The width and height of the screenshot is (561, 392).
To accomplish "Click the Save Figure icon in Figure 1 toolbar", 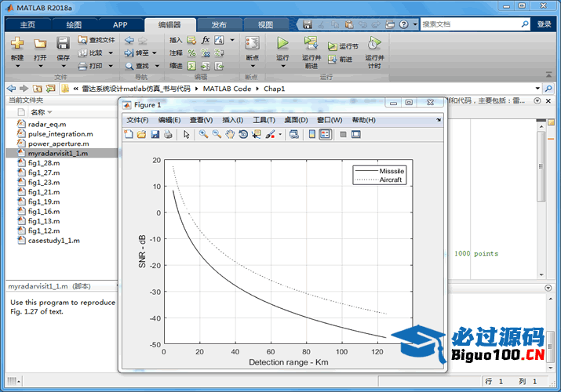I will 155,134.
